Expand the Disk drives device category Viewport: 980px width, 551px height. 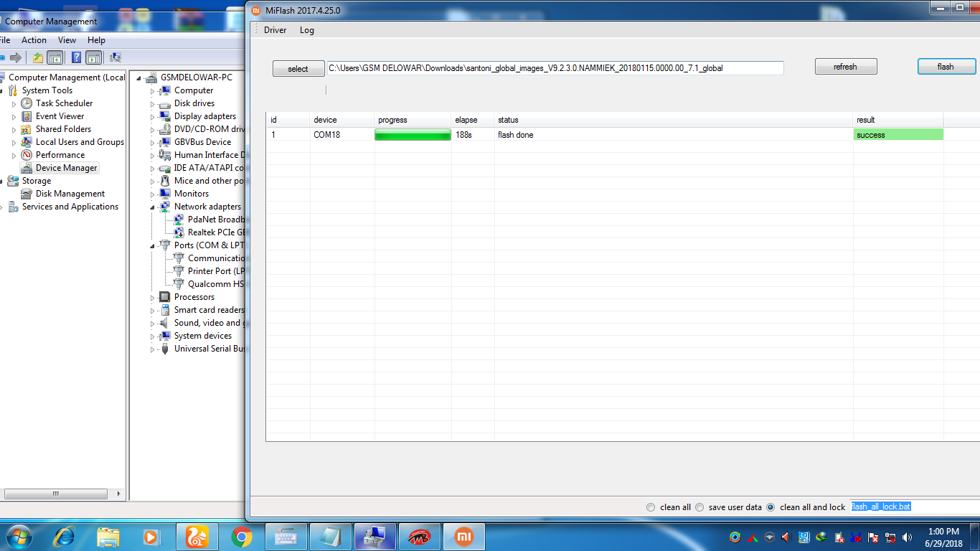[x=152, y=104]
